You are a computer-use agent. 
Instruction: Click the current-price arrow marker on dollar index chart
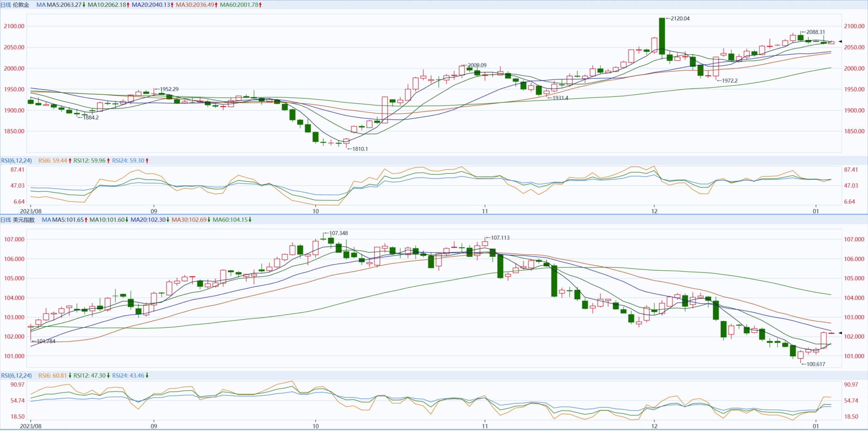840,333
